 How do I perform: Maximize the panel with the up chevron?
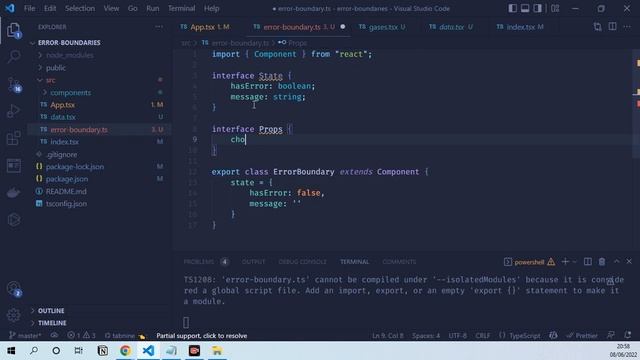616,262
